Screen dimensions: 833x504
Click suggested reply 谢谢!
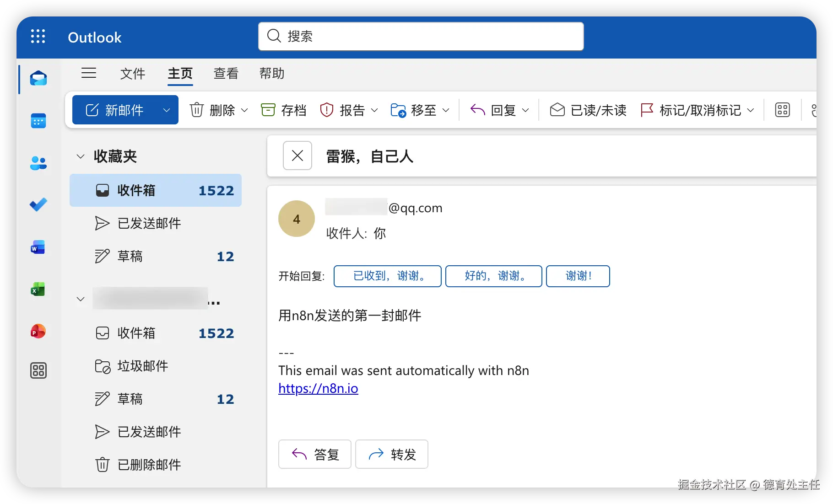click(x=578, y=276)
